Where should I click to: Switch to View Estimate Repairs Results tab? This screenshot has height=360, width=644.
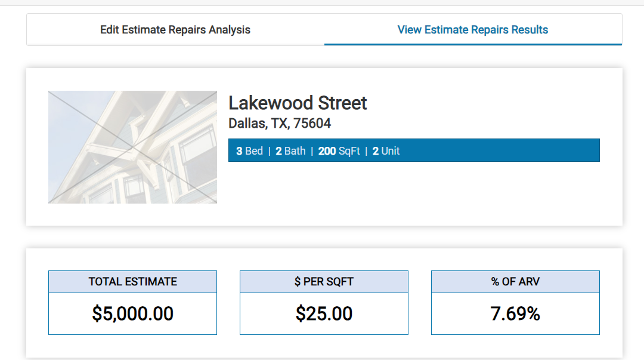[473, 30]
